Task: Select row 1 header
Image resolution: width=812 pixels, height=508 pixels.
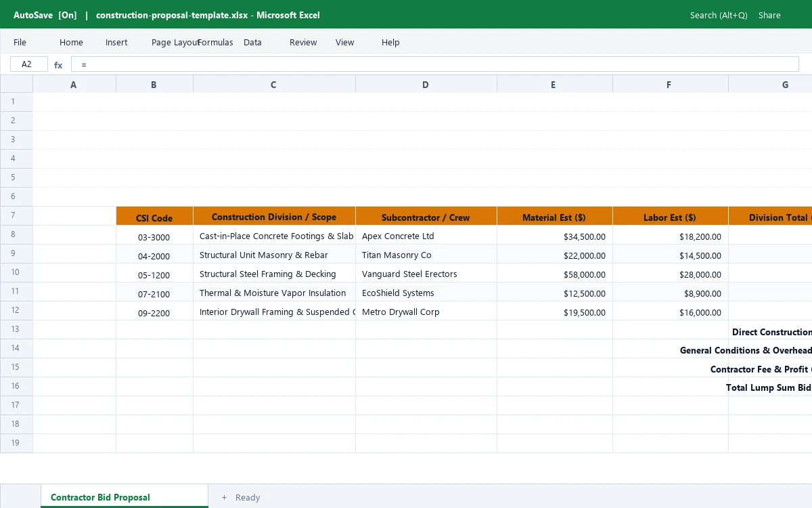Action: click(16, 102)
